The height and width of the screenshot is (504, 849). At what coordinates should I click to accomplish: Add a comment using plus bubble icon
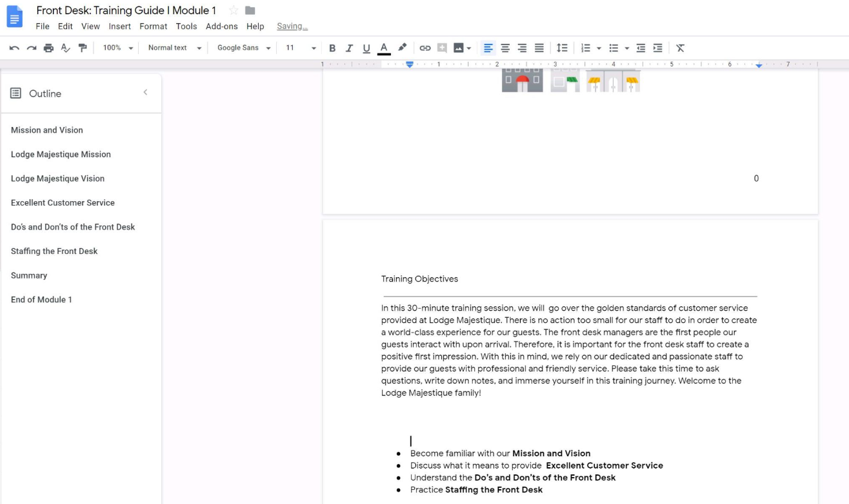pyautogui.click(x=442, y=48)
